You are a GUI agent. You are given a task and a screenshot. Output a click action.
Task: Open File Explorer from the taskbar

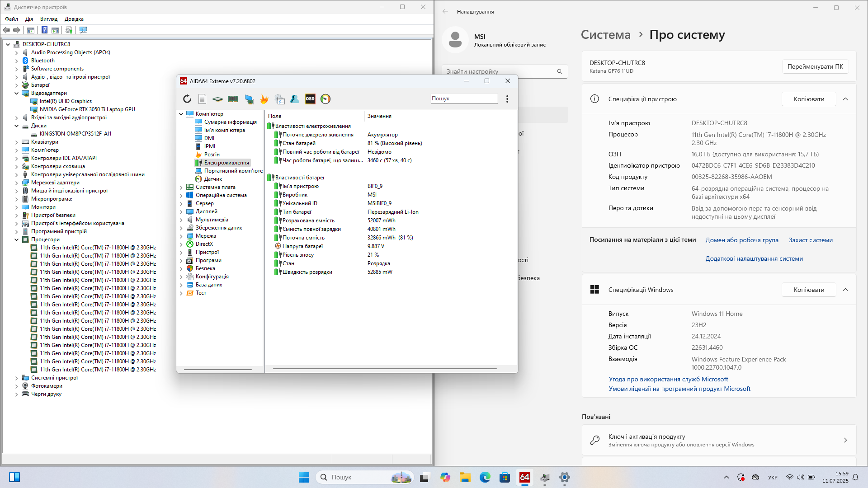pyautogui.click(x=465, y=477)
